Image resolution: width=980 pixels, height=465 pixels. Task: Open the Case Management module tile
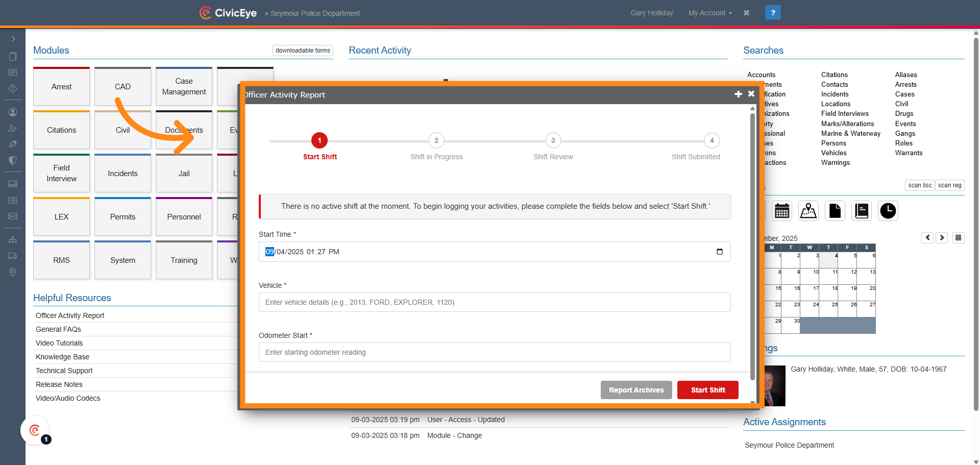(x=184, y=86)
